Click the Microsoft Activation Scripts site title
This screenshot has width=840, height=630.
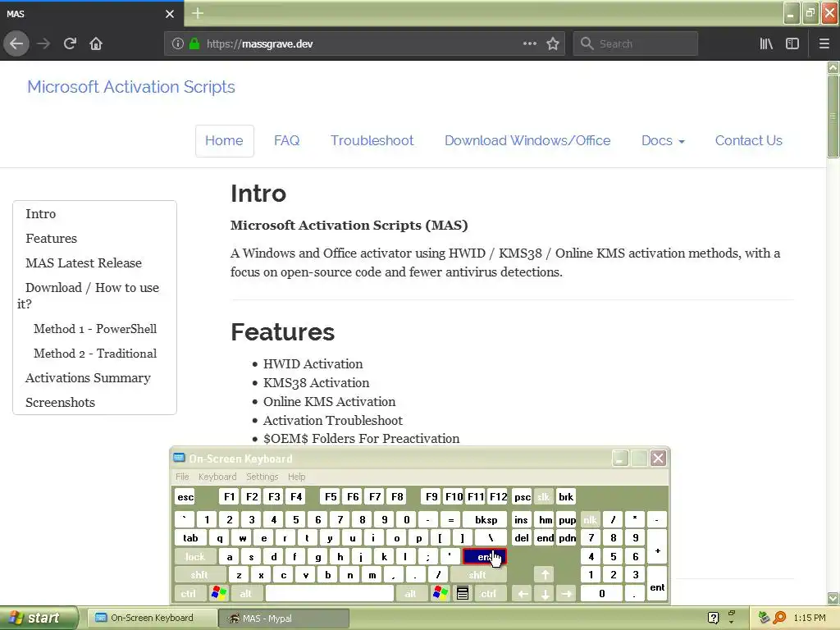tap(131, 87)
